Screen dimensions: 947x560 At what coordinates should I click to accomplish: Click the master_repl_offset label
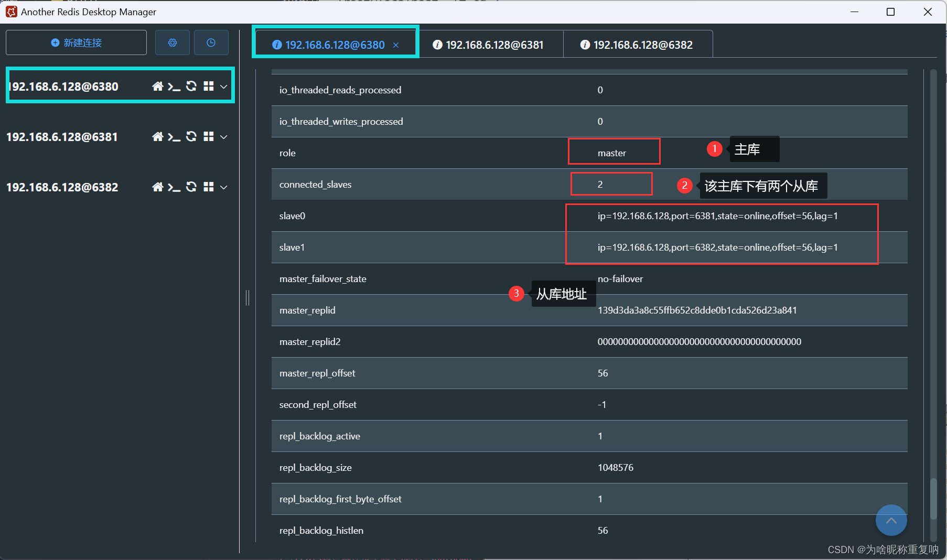pyautogui.click(x=317, y=373)
